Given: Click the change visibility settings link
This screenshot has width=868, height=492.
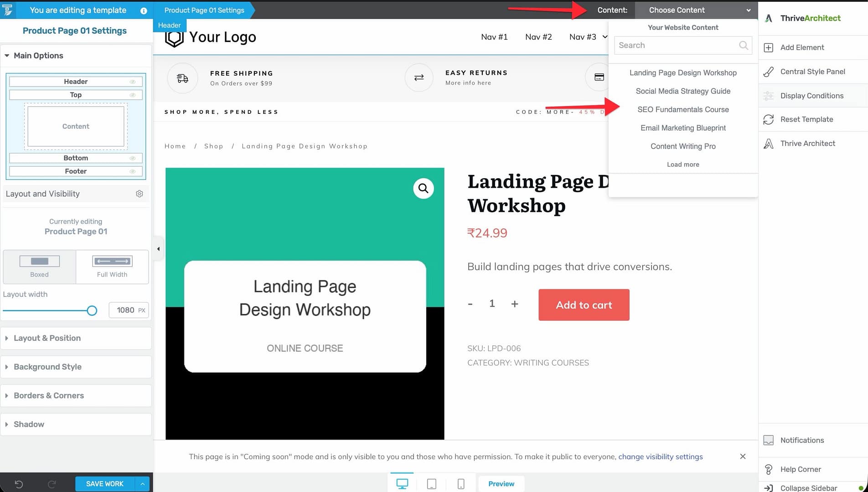Looking at the screenshot, I should tap(660, 456).
